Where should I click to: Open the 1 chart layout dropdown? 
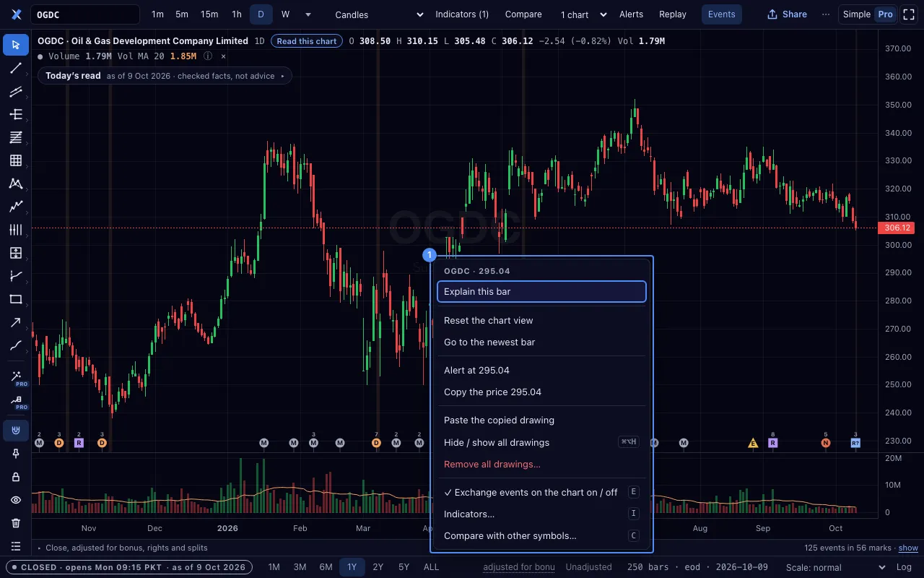(583, 14)
